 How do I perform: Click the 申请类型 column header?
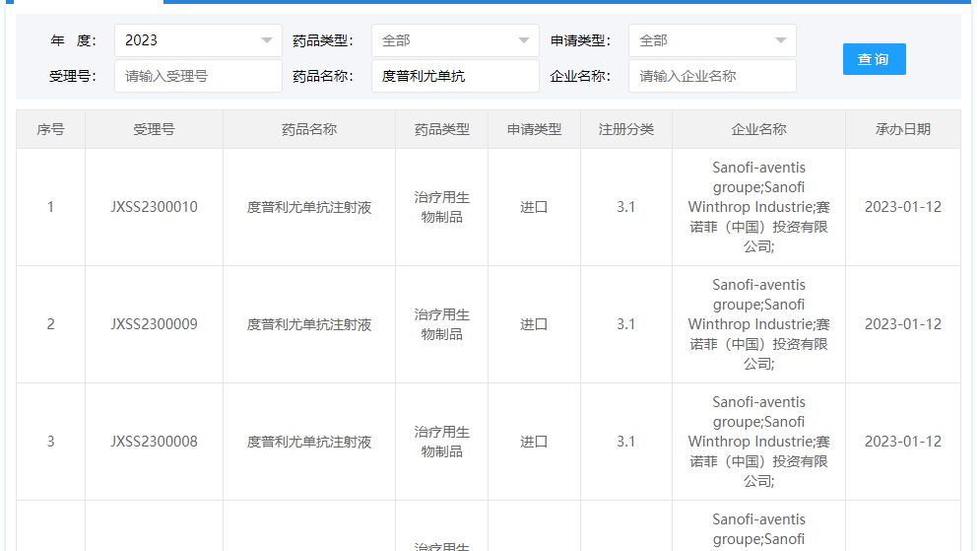click(x=534, y=129)
